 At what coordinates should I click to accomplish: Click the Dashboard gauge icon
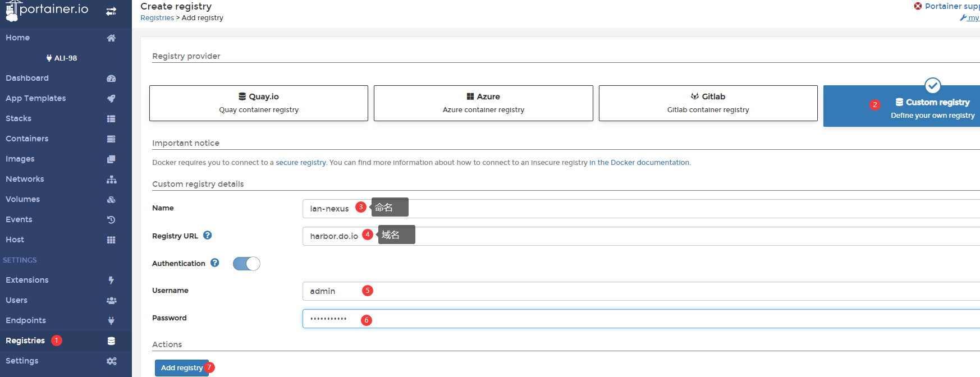click(111, 79)
